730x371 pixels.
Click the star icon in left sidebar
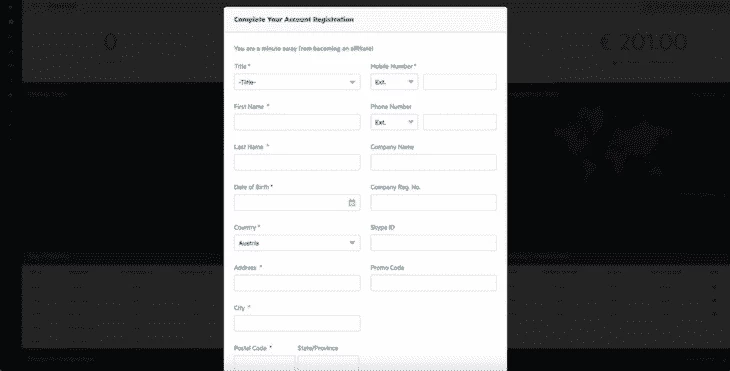click(x=11, y=21)
